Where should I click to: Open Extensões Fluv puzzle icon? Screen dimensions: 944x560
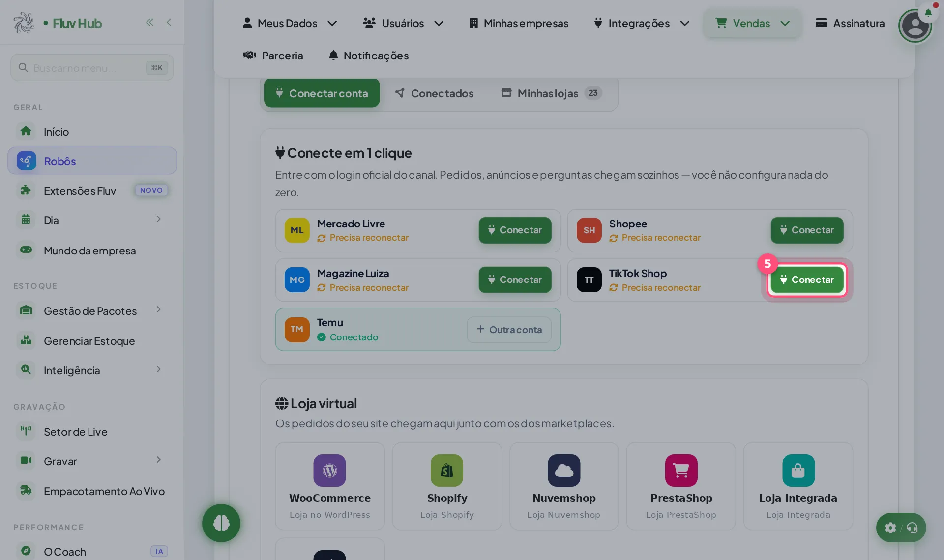[x=26, y=190]
